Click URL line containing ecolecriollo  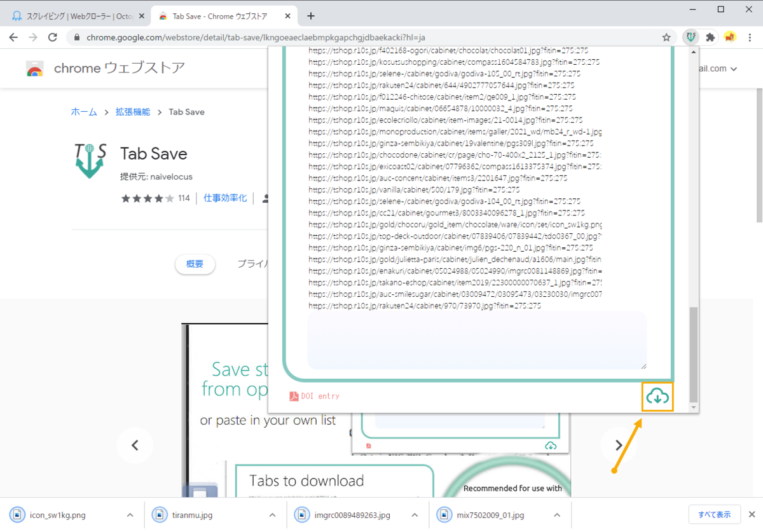pos(446,120)
